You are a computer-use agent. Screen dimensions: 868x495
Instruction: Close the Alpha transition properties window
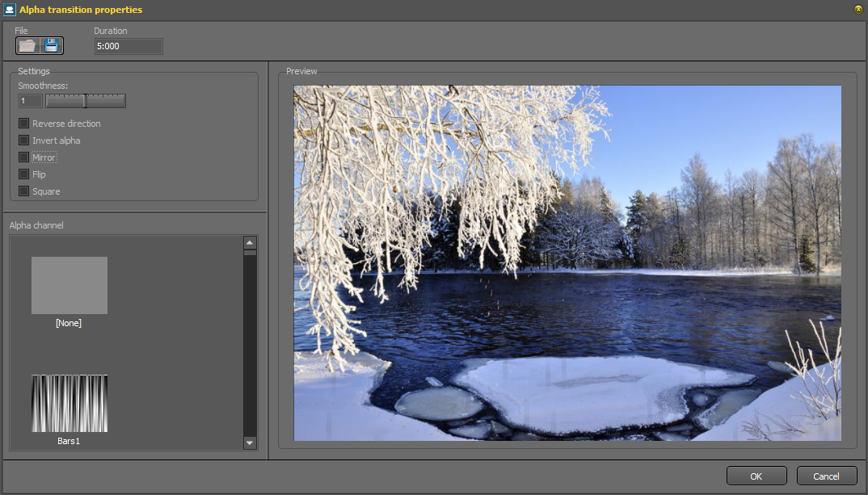coord(858,10)
